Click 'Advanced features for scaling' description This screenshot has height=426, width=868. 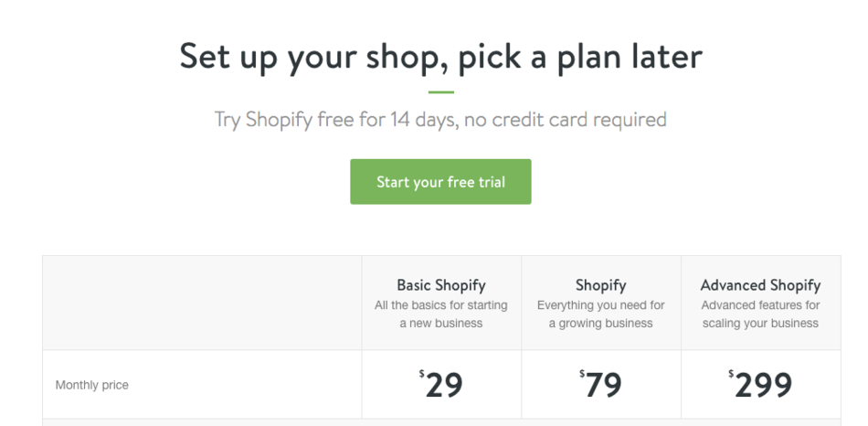pyautogui.click(x=760, y=305)
